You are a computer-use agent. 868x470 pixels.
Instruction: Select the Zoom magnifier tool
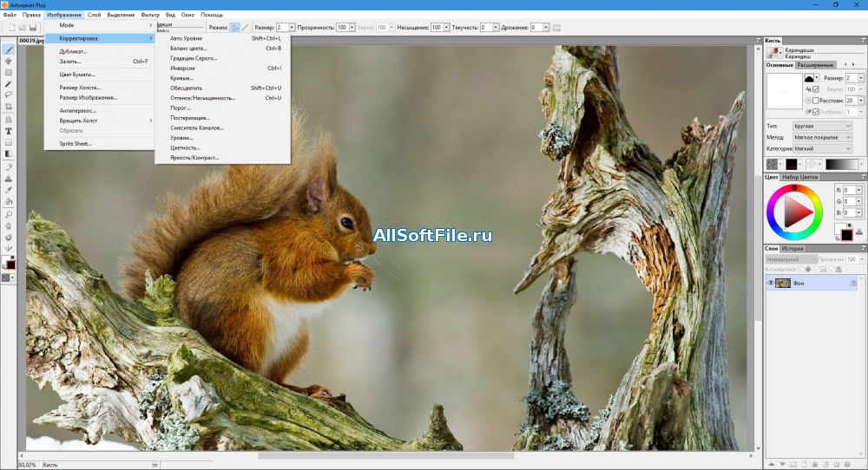tap(9, 213)
